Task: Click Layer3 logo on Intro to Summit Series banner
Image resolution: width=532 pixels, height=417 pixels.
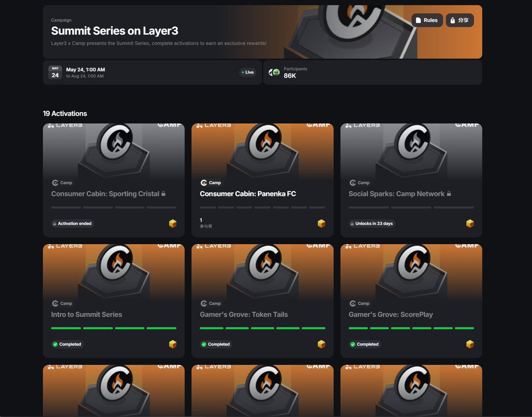Action: point(65,246)
